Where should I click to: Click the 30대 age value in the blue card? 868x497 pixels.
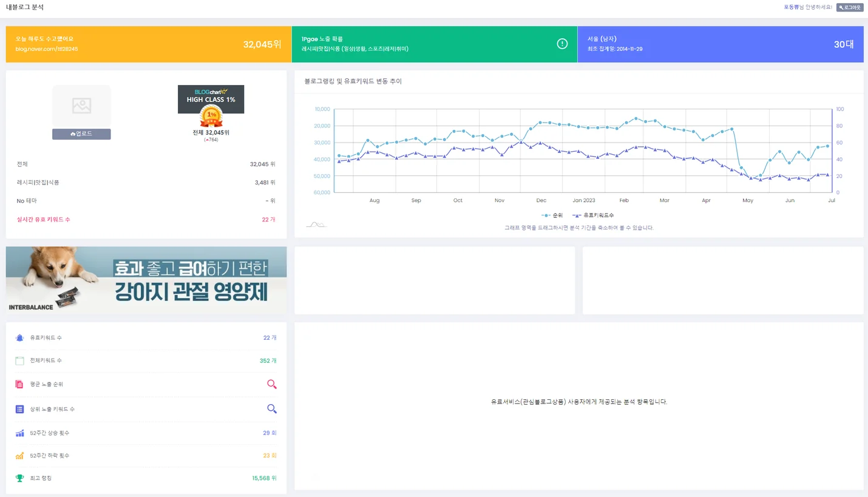point(844,44)
